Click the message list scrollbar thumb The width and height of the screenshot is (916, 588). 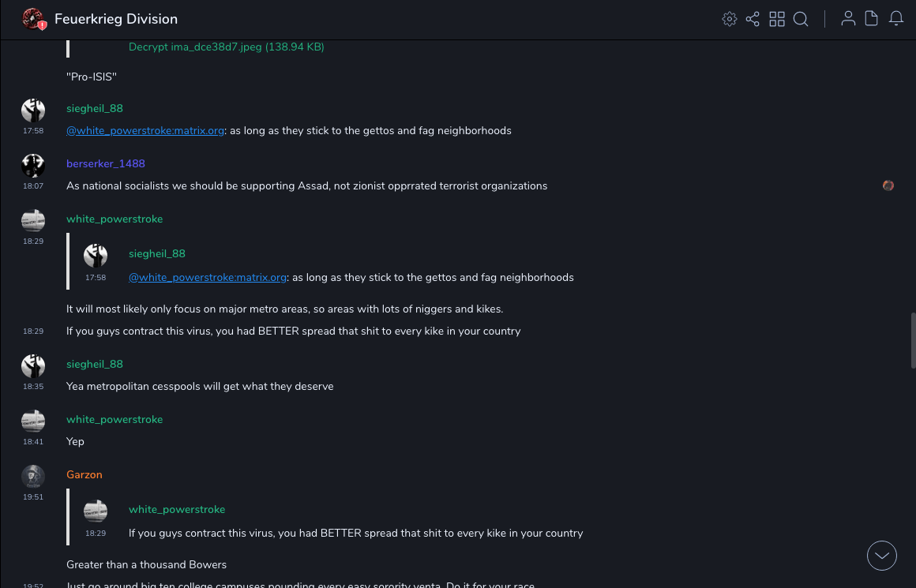(x=913, y=339)
